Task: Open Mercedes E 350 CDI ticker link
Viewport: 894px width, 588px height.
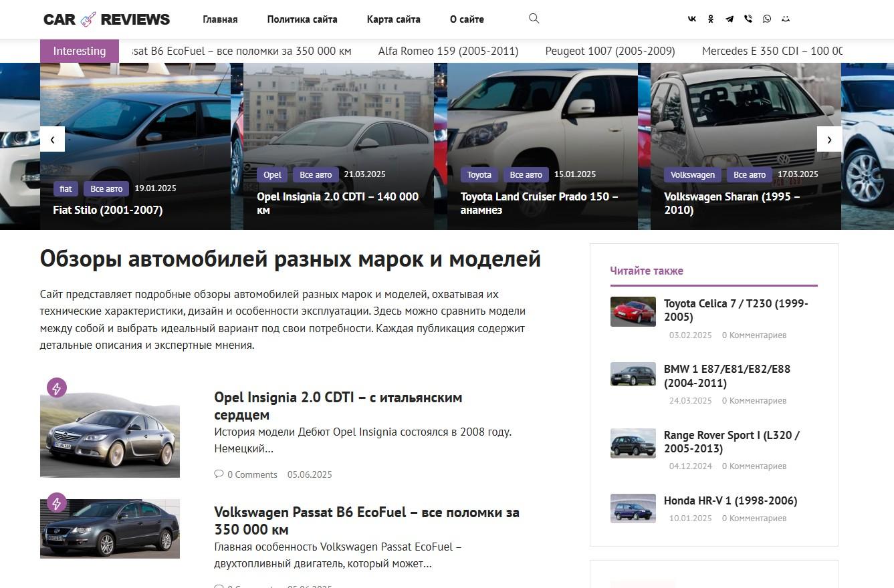Action: (x=772, y=51)
